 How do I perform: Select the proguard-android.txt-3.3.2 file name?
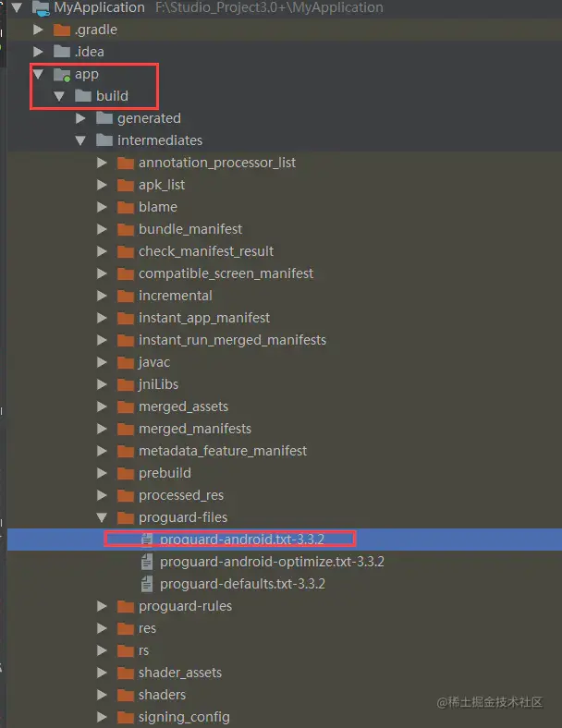[242, 540]
